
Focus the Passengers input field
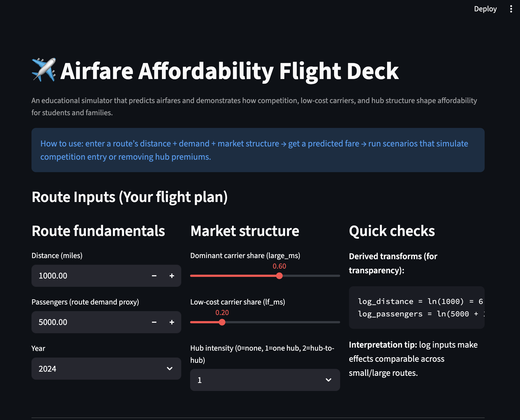coord(88,322)
